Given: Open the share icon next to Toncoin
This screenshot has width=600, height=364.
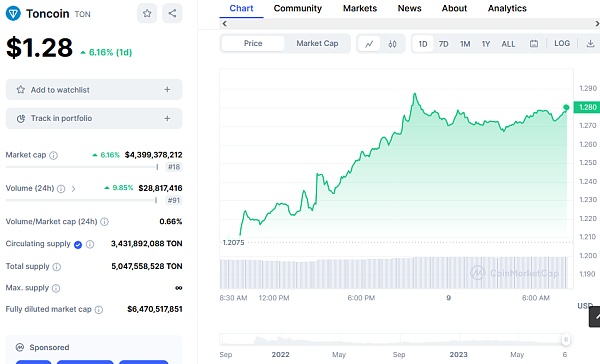Looking at the screenshot, I should [172, 13].
